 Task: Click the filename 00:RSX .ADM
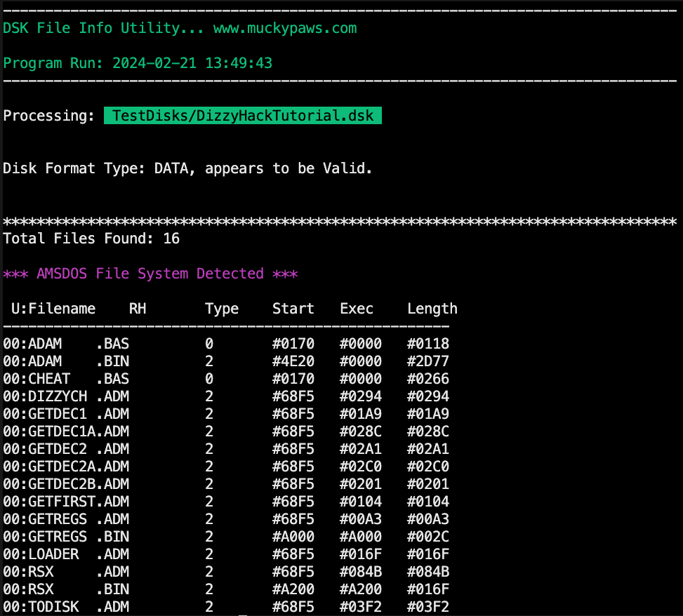66,572
